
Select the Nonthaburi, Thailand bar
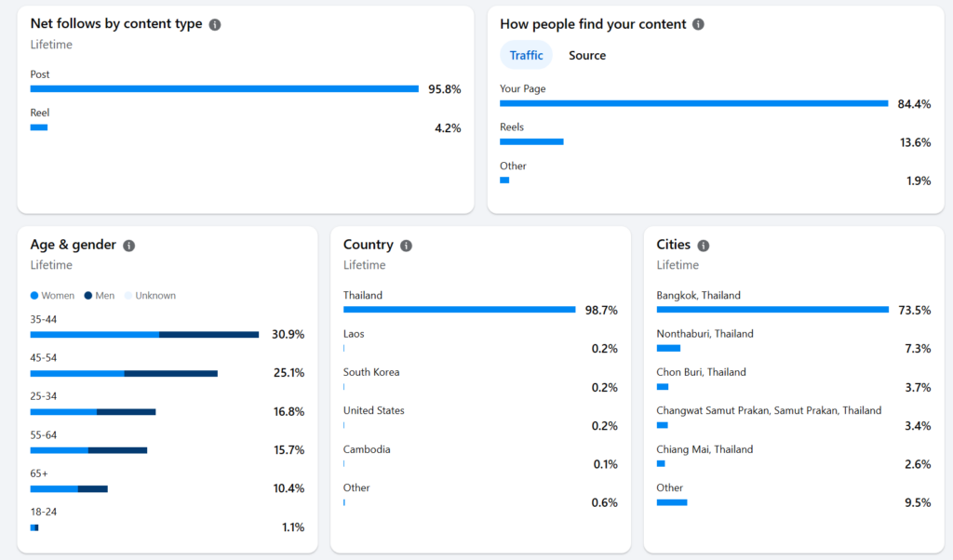tap(668, 348)
